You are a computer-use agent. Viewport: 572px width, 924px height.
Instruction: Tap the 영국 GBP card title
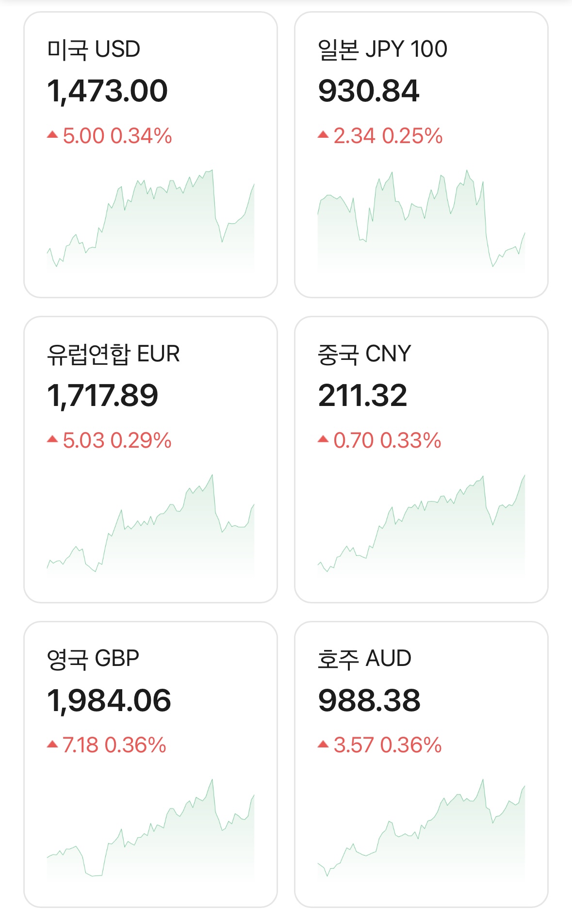pyautogui.click(x=93, y=658)
